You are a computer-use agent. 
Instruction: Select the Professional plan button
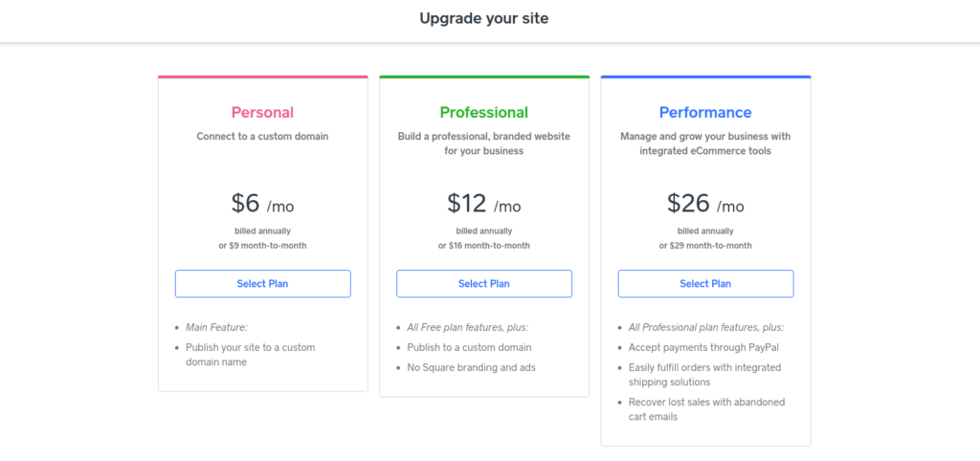click(x=483, y=284)
